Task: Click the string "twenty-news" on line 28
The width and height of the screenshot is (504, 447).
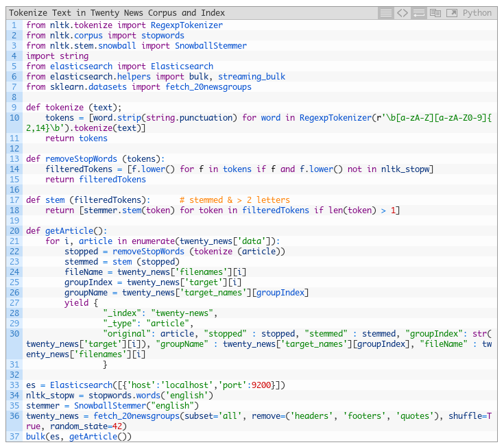Action: 182,313
